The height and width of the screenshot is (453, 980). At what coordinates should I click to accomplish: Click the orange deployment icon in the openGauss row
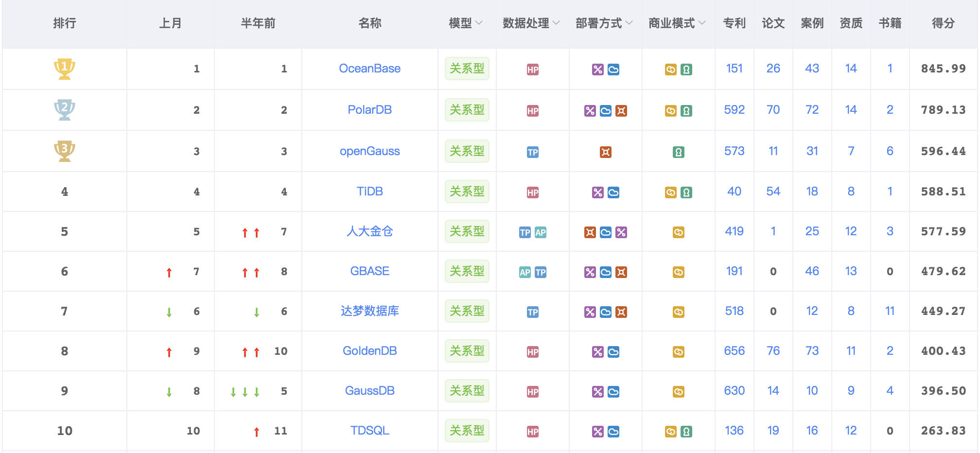click(x=606, y=152)
